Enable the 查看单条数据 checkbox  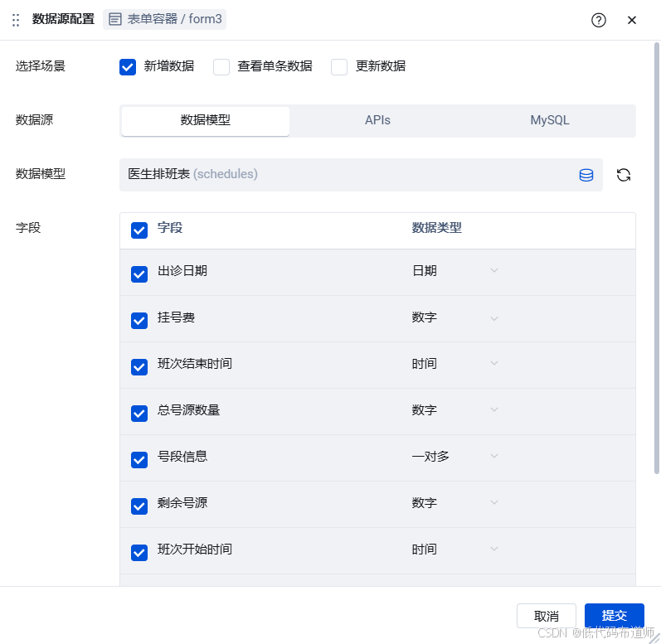coord(221,66)
